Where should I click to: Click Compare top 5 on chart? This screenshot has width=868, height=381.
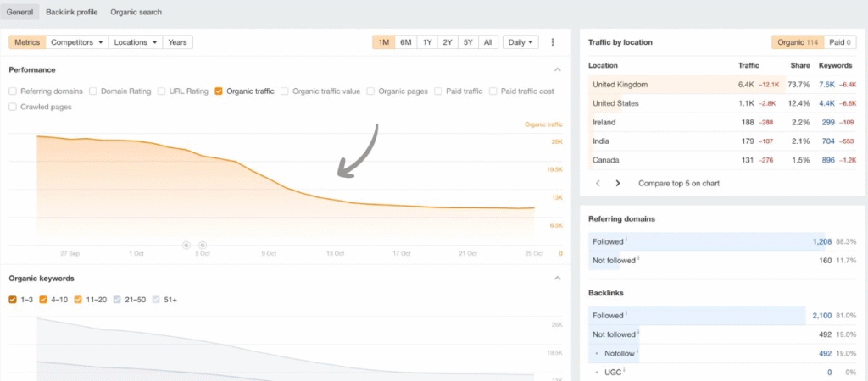tap(678, 183)
